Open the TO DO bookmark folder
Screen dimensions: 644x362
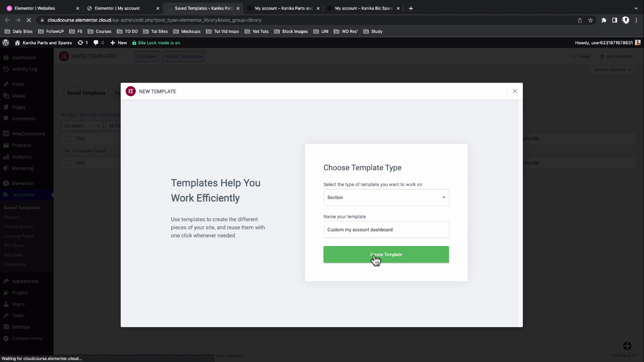127,32
